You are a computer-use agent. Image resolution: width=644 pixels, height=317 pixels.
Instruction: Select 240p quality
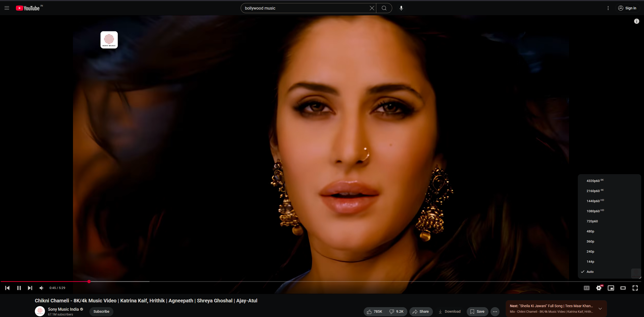609,251
